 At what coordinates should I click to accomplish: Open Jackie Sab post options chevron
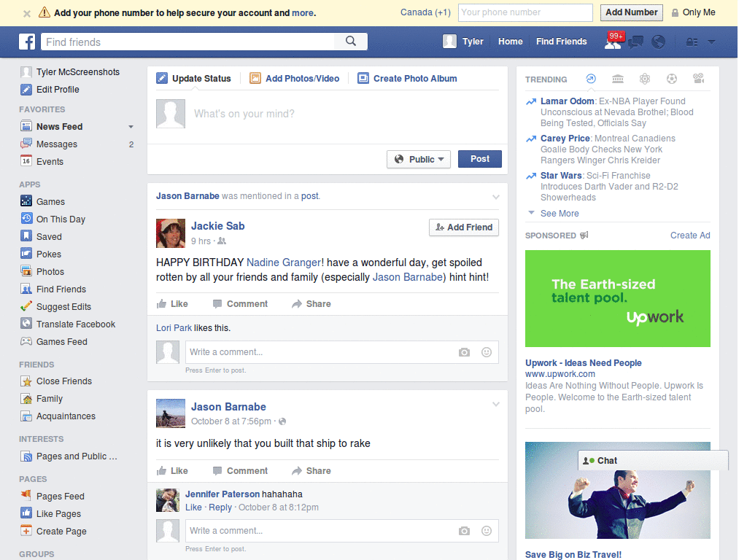(496, 197)
